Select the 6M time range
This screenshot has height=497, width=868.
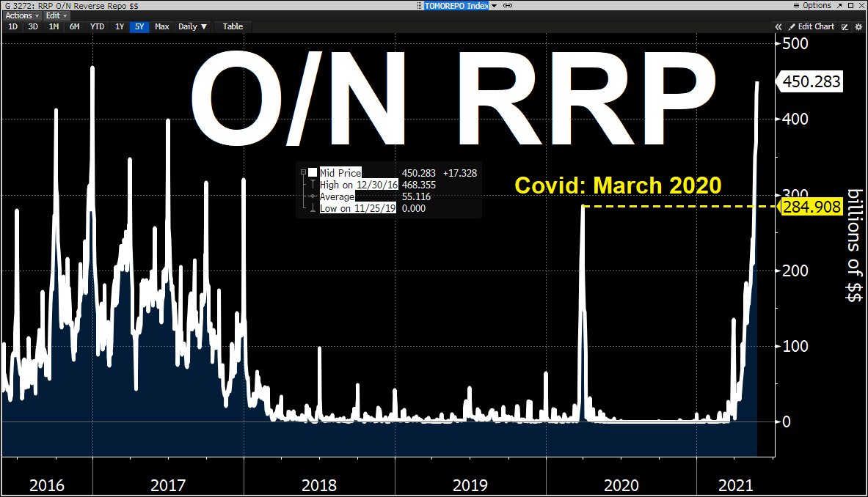click(x=74, y=26)
